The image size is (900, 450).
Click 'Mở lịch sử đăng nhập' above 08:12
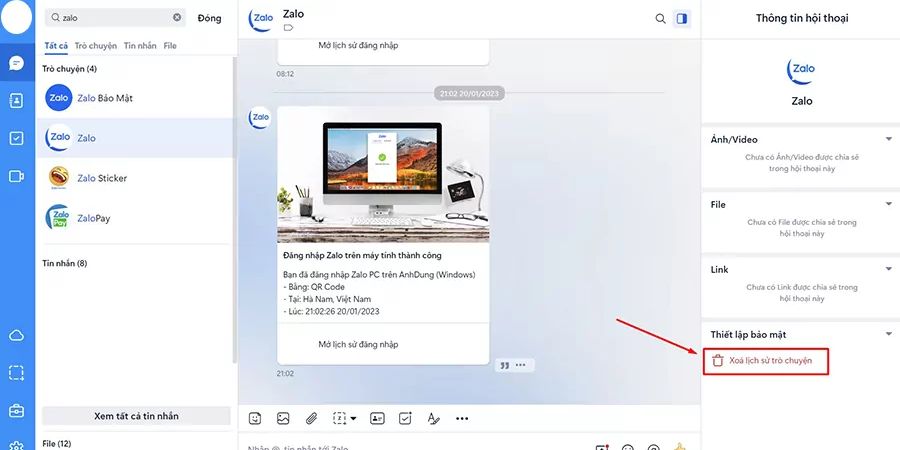pos(358,45)
